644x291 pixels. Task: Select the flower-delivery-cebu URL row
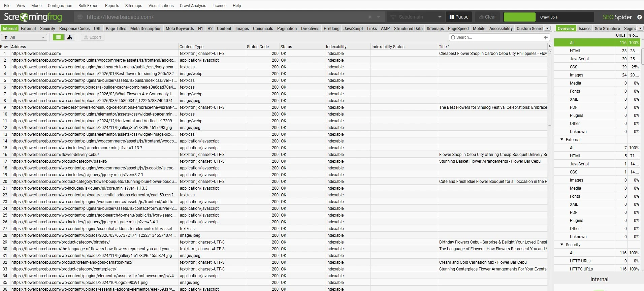tap(273, 154)
